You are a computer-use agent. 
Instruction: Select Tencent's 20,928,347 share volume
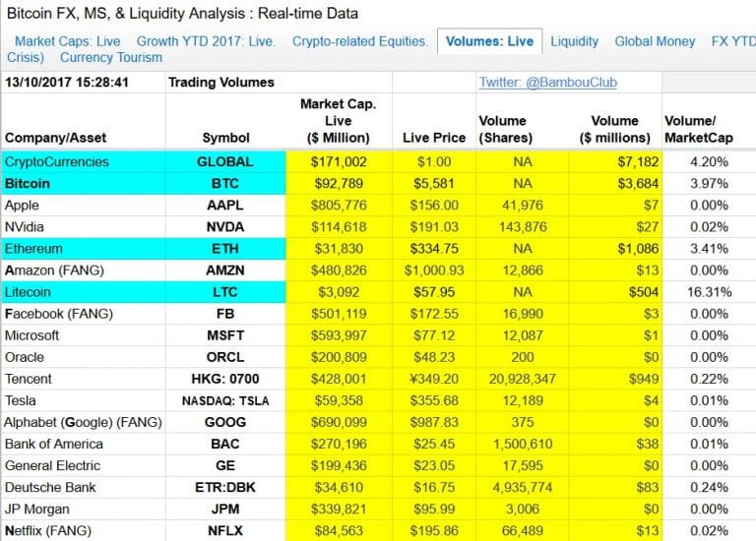click(523, 379)
